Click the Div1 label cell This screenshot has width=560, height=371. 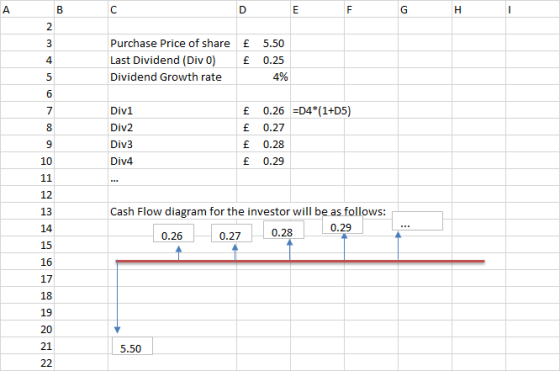click(x=172, y=111)
